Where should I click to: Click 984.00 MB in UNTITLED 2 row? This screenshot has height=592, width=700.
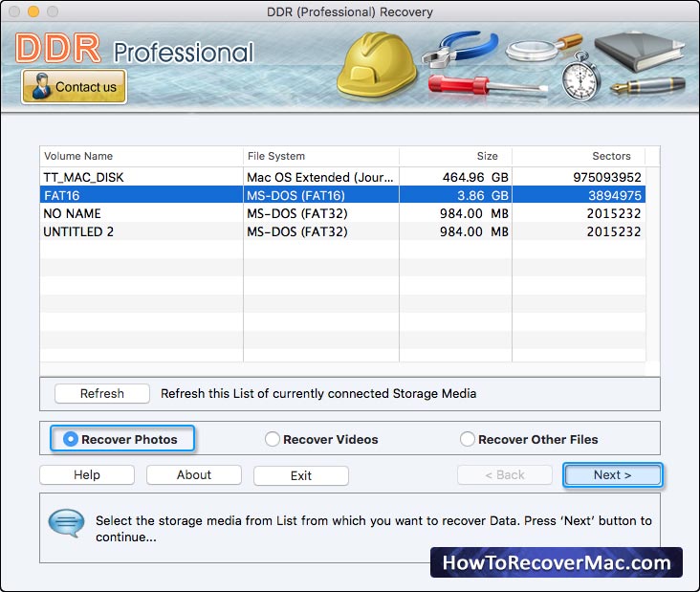tap(474, 231)
